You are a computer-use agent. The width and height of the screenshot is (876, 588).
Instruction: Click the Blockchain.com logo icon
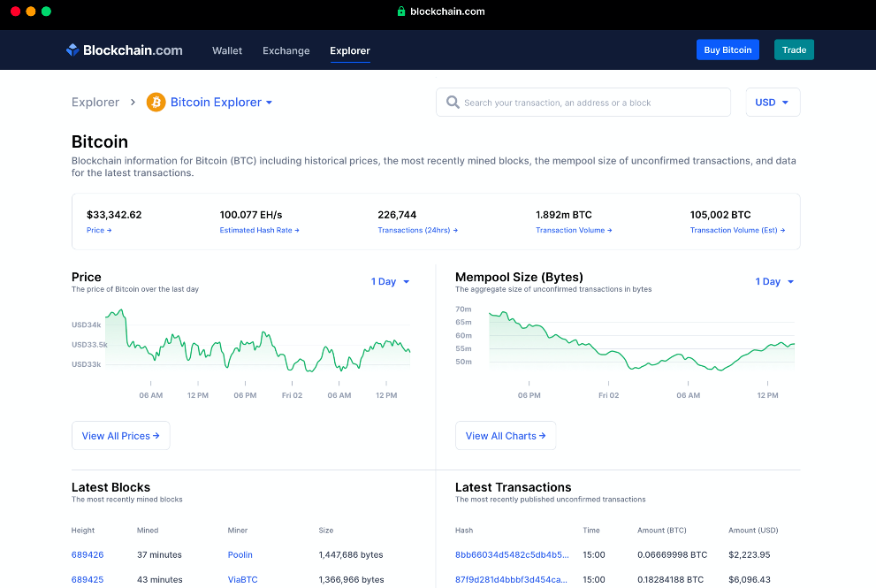72,50
